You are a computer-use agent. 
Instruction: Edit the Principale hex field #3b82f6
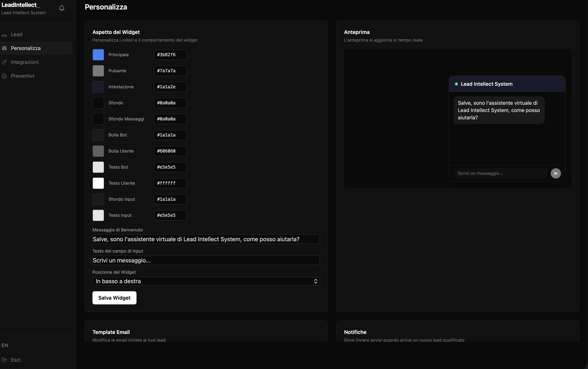170,55
